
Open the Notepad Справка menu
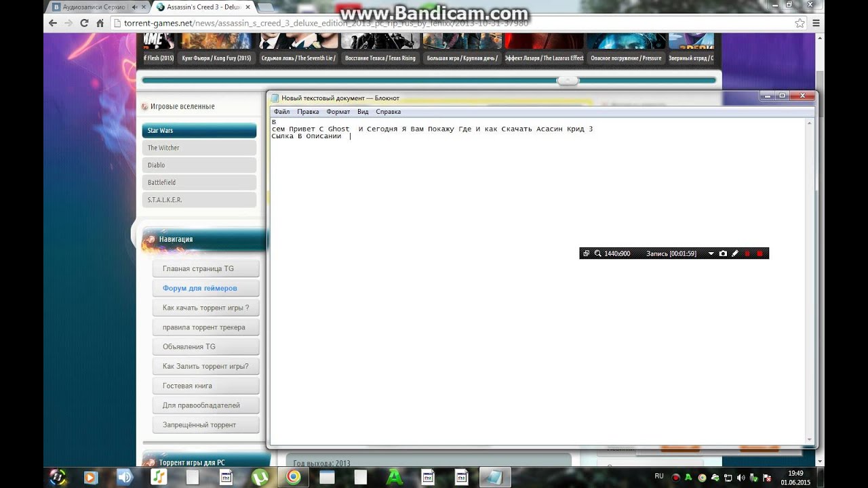388,112
